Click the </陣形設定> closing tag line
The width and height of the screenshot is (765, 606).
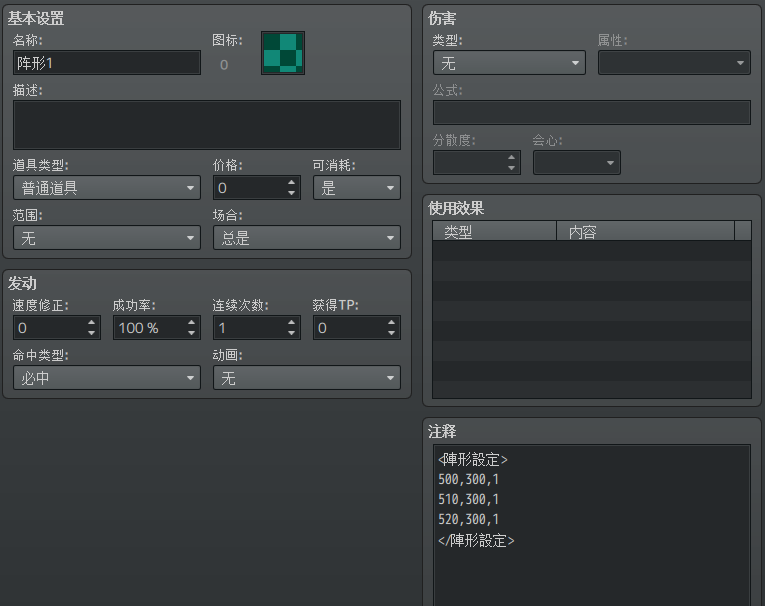[x=476, y=540]
